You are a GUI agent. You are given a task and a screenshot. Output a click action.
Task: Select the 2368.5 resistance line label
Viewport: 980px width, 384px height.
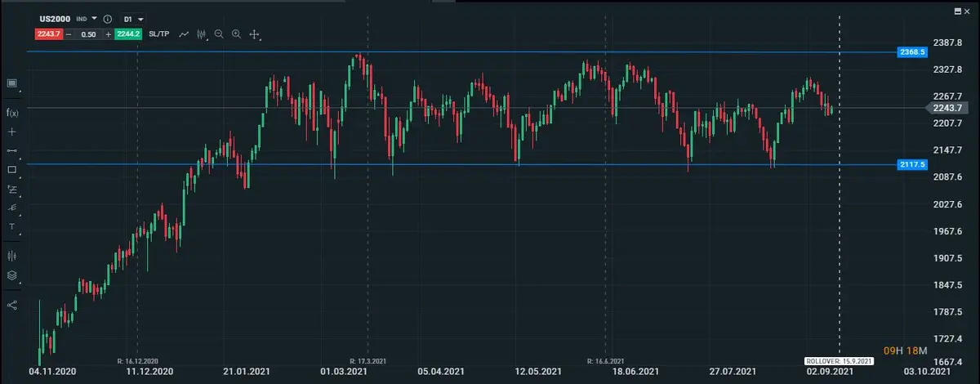[911, 51]
